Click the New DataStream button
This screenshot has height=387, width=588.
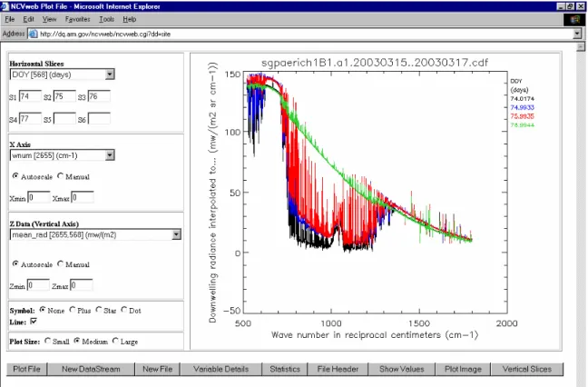pos(91,369)
